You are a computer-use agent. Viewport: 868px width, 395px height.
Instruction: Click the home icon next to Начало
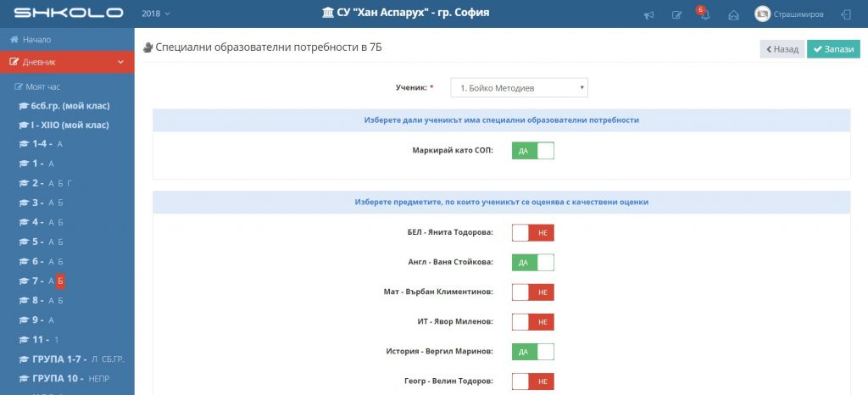(14, 40)
